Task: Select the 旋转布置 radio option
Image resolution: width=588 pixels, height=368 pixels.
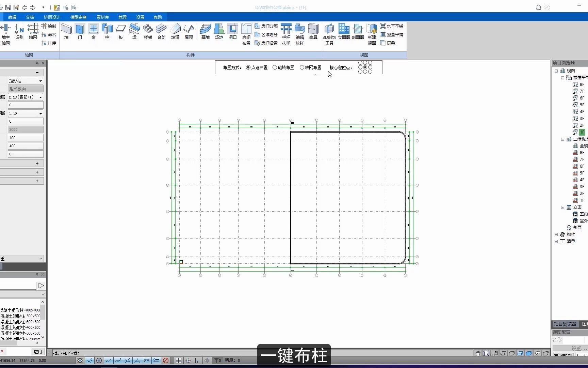Action: click(x=275, y=67)
